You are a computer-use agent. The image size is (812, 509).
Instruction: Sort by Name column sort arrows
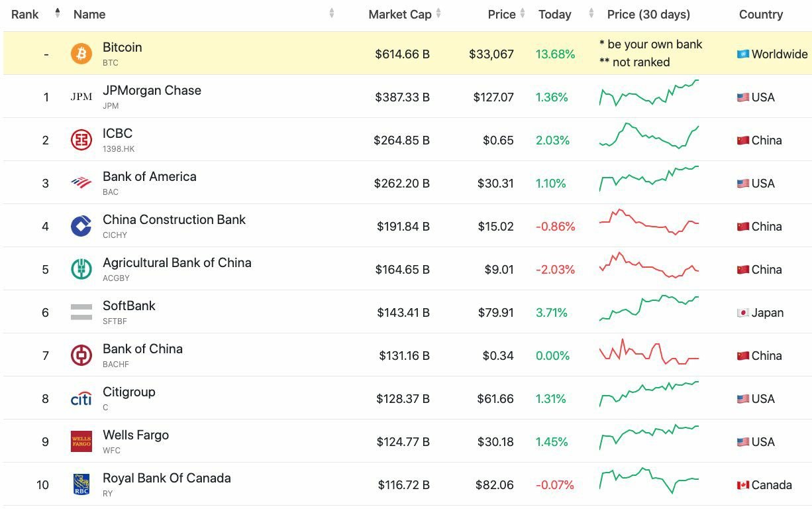[332, 14]
